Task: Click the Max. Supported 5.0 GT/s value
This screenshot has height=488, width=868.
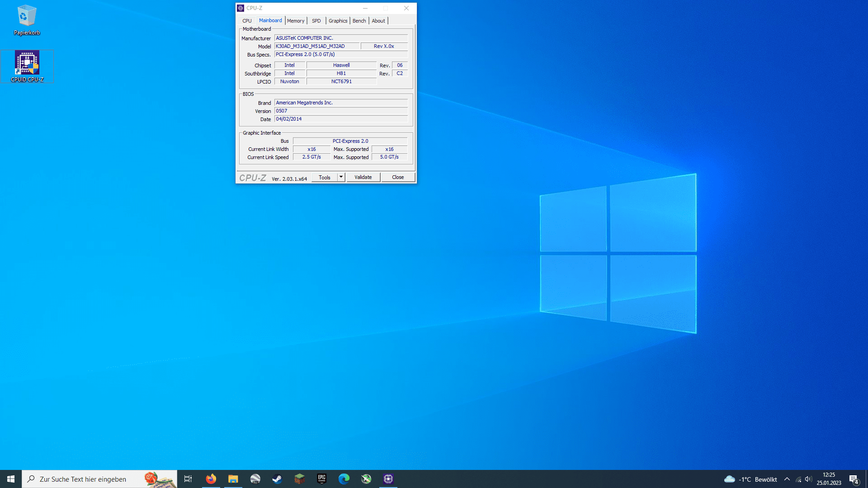Action: [389, 157]
